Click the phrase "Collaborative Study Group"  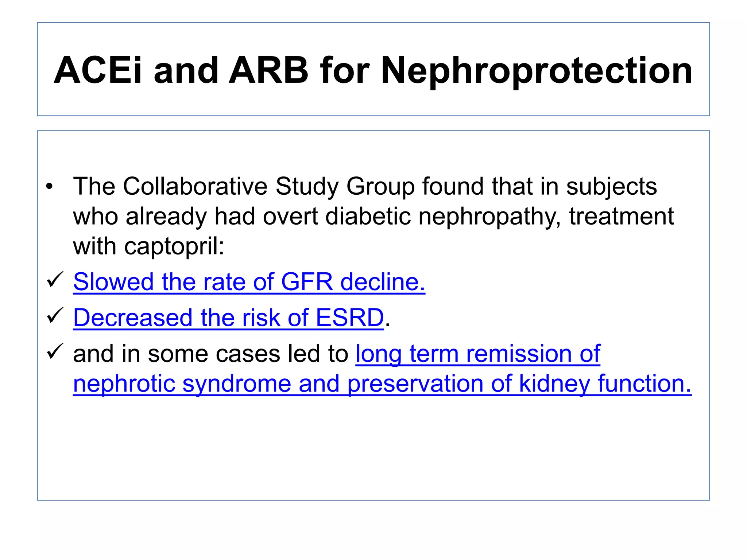pos(269,187)
